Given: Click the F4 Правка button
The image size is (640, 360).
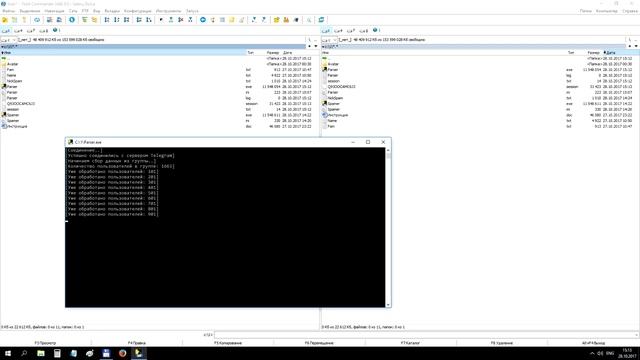Looking at the screenshot, I should click(x=137, y=343).
